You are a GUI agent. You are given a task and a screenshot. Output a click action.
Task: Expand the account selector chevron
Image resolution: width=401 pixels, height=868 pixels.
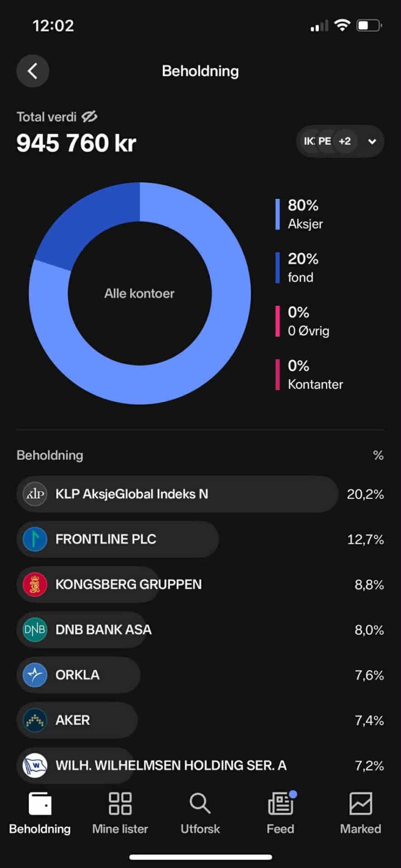[x=372, y=142]
